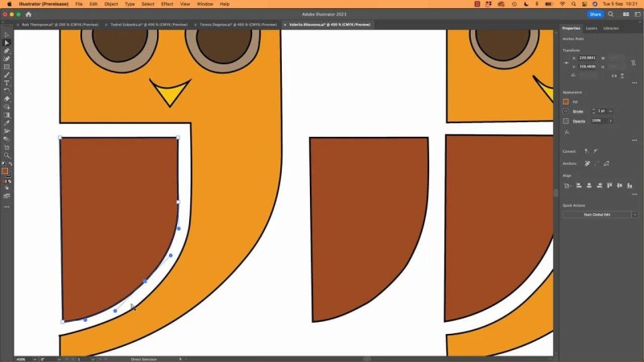Viewport: 644px width, 362px height.
Task: Remove selected anchor points button
Action: (588, 163)
